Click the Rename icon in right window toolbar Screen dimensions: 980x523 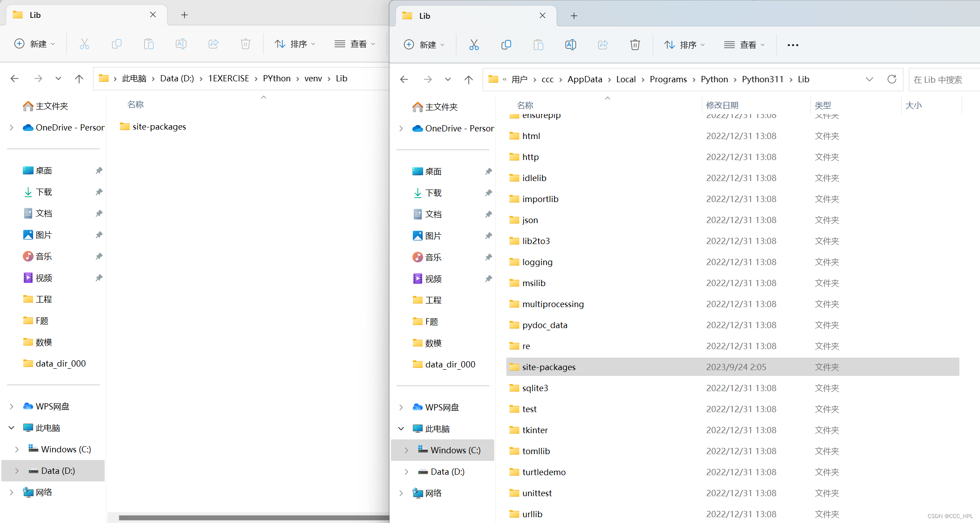coord(570,45)
